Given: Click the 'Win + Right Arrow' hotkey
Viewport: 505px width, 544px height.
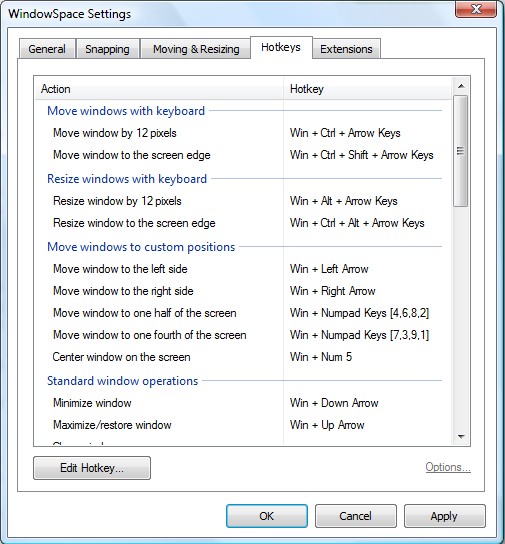Looking at the screenshot, I should coord(333,291).
